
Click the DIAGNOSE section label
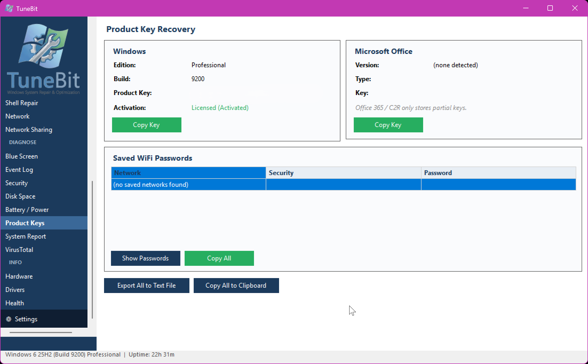click(x=23, y=142)
